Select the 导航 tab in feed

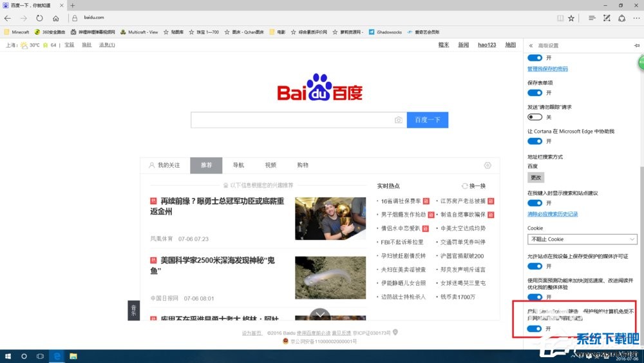click(x=238, y=165)
